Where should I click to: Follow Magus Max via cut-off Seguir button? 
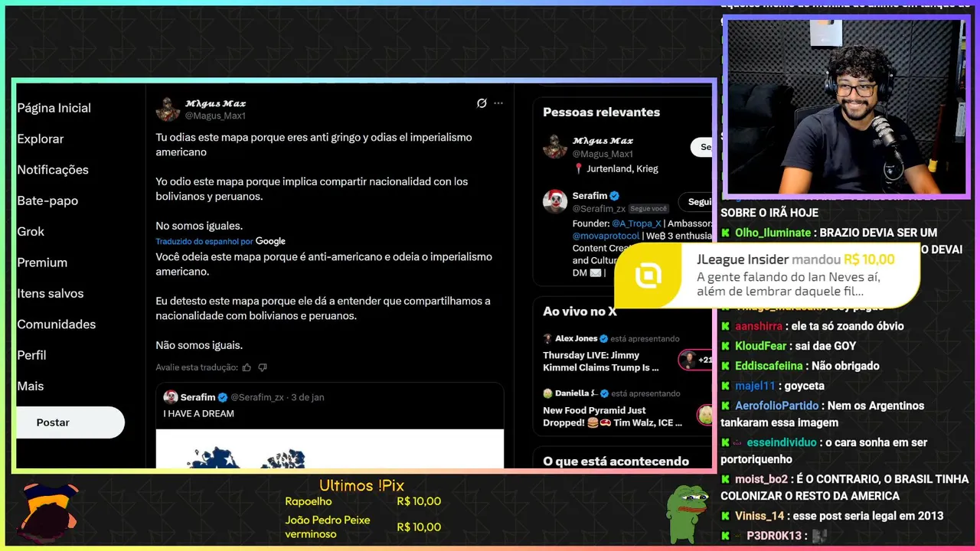[x=701, y=147]
